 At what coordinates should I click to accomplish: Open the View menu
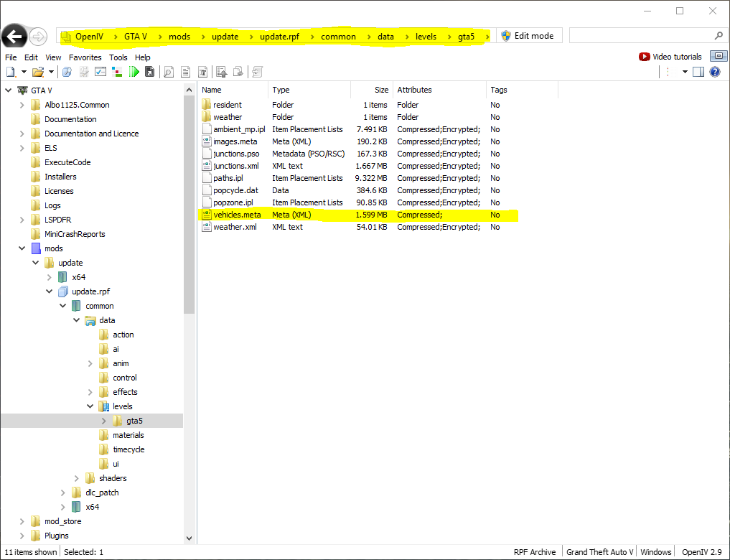53,57
